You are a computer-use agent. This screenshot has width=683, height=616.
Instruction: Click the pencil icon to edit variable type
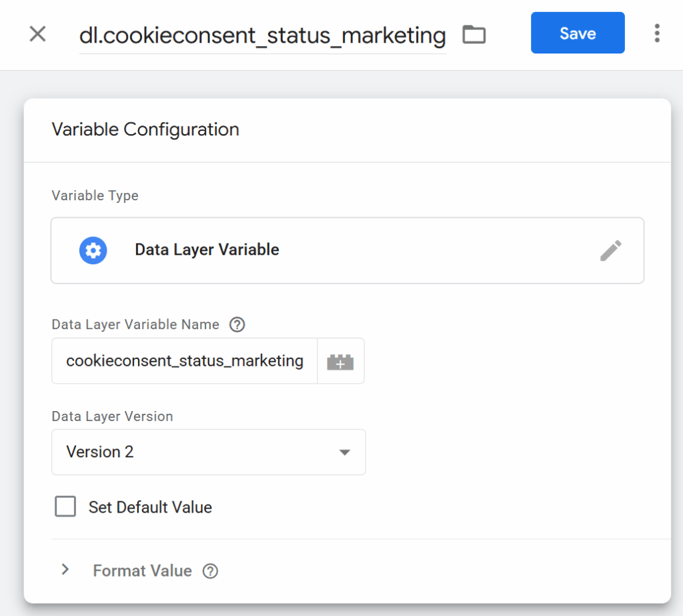tap(610, 251)
